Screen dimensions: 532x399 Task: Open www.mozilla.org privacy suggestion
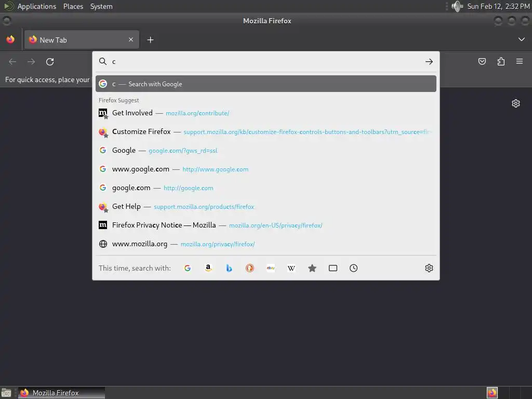pos(266,244)
